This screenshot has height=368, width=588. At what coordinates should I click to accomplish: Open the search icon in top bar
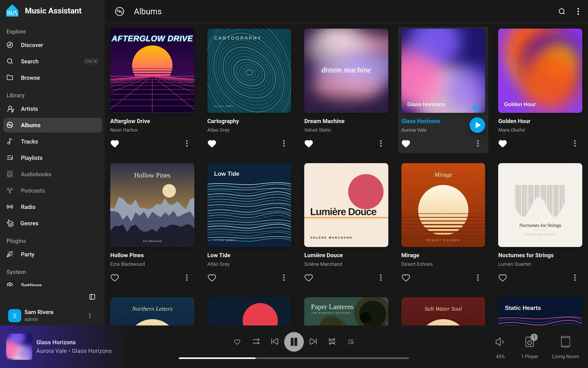562,11
